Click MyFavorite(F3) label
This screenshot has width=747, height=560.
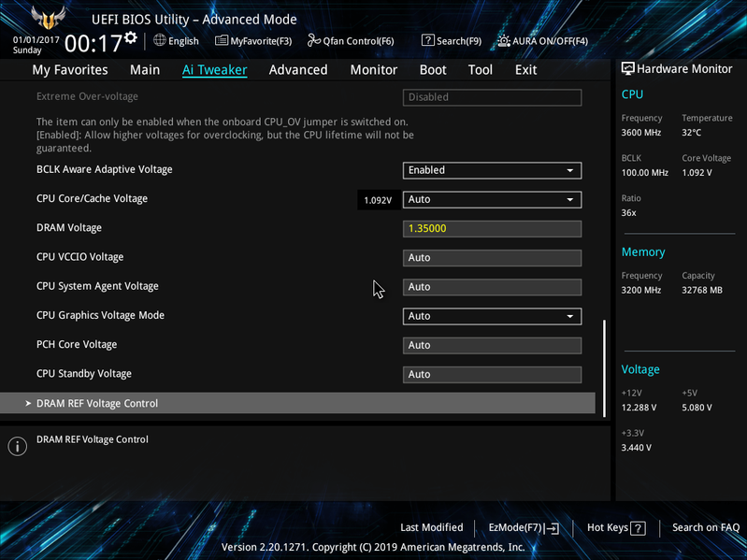click(261, 41)
